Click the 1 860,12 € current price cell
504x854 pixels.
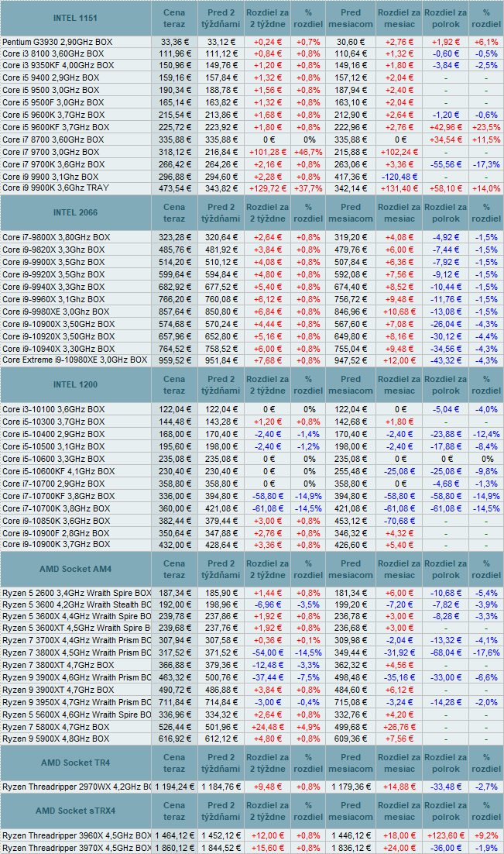point(174,848)
